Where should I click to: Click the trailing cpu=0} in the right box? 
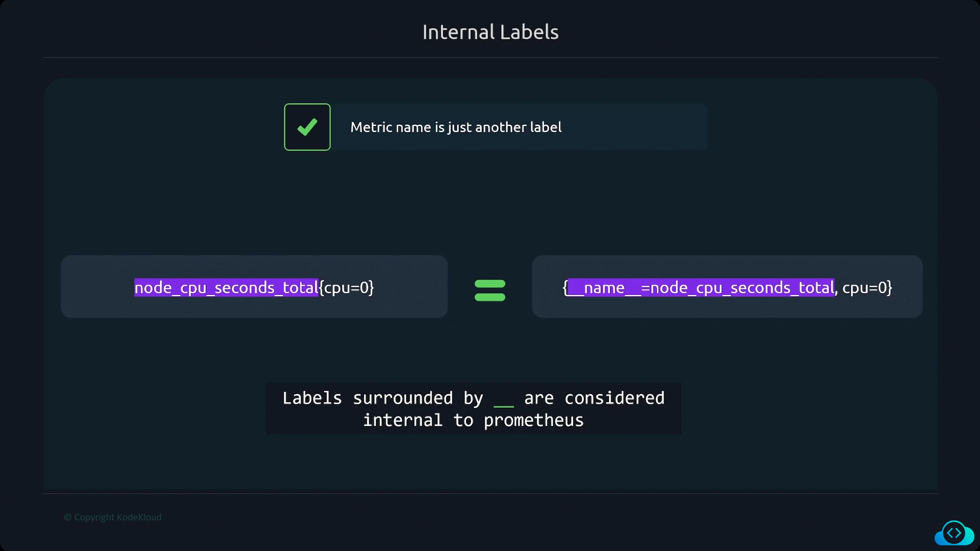click(x=867, y=287)
